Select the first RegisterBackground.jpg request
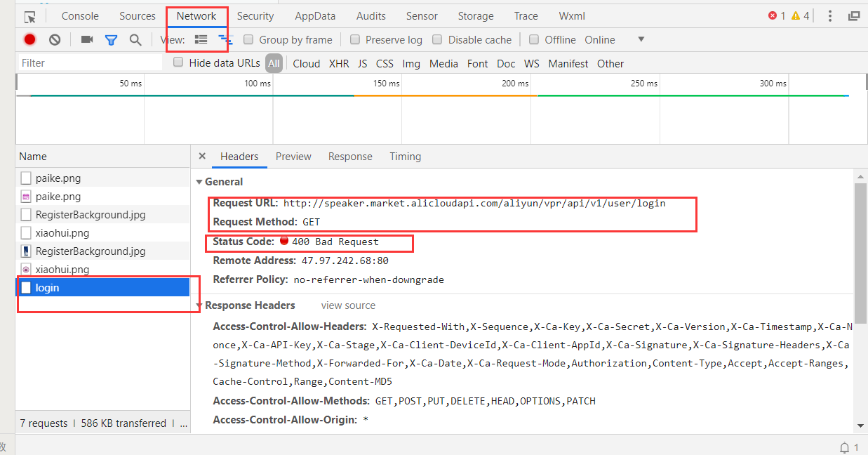 click(102, 215)
